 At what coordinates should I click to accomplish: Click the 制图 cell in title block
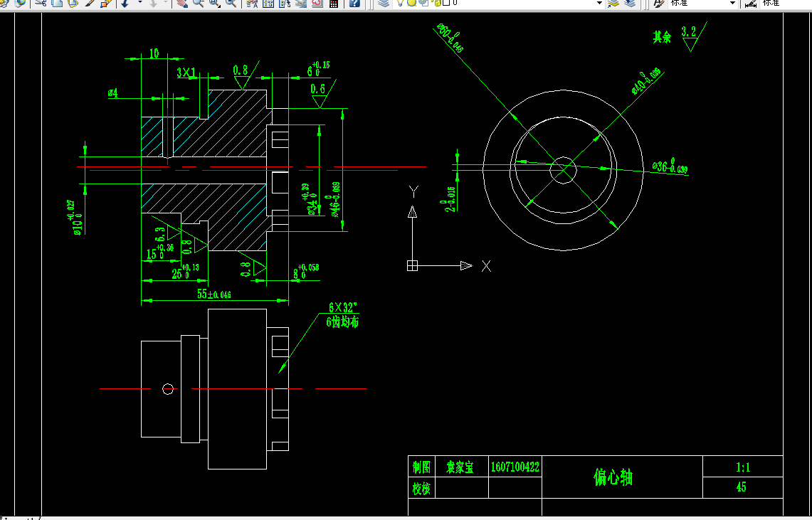pyautogui.click(x=423, y=467)
